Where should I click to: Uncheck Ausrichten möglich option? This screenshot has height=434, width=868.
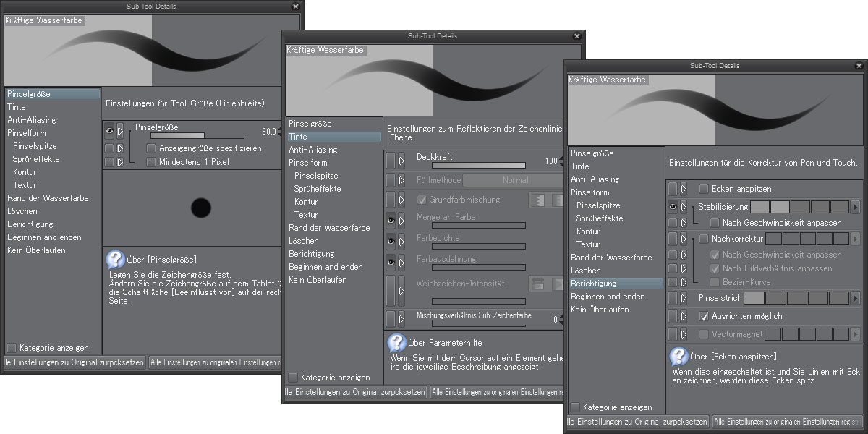click(x=704, y=316)
